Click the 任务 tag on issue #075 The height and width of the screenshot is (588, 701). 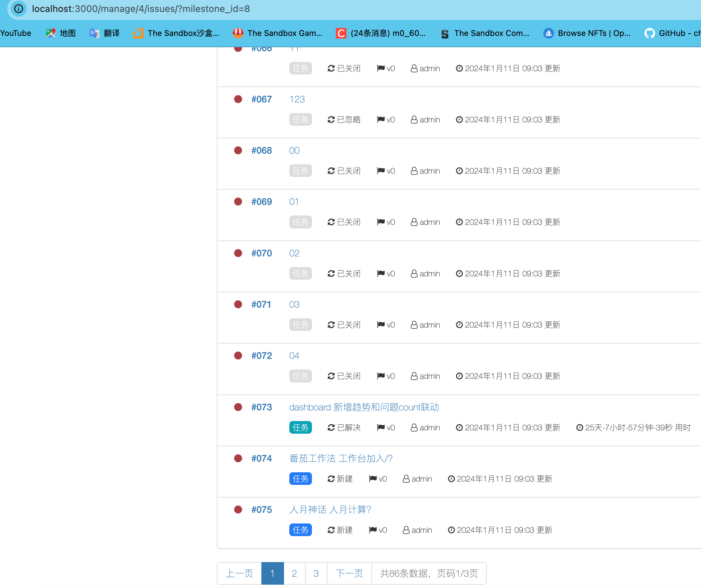(x=300, y=530)
